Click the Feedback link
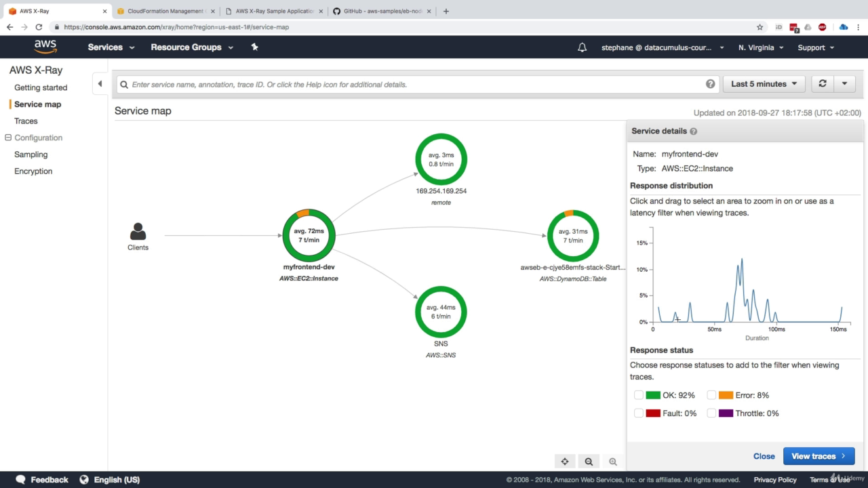 [x=50, y=480]
